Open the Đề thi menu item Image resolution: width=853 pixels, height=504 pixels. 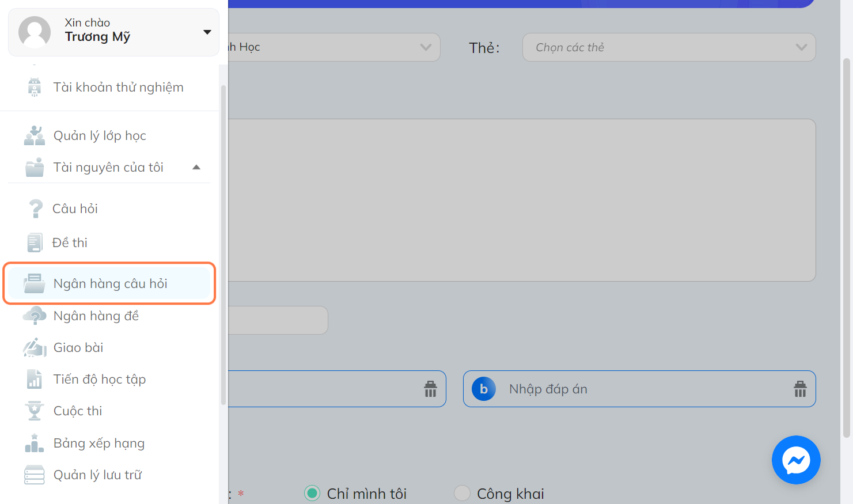coord(70,242)
